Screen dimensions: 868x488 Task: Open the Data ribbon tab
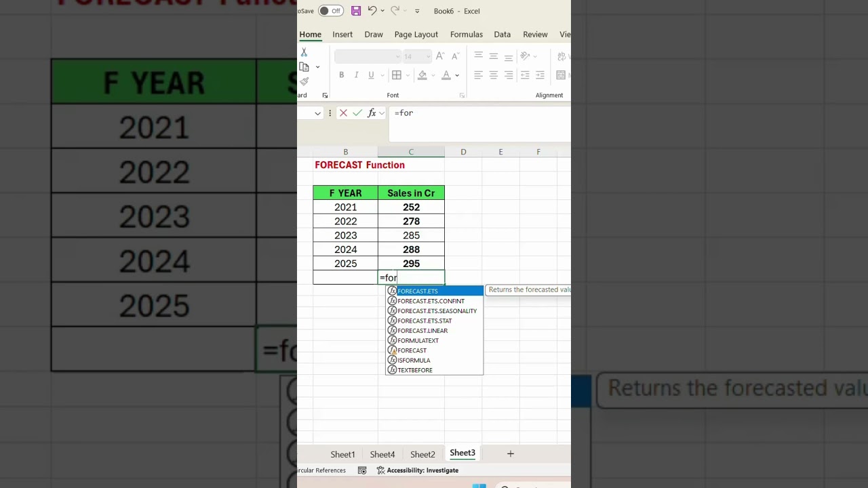[502, 35]
